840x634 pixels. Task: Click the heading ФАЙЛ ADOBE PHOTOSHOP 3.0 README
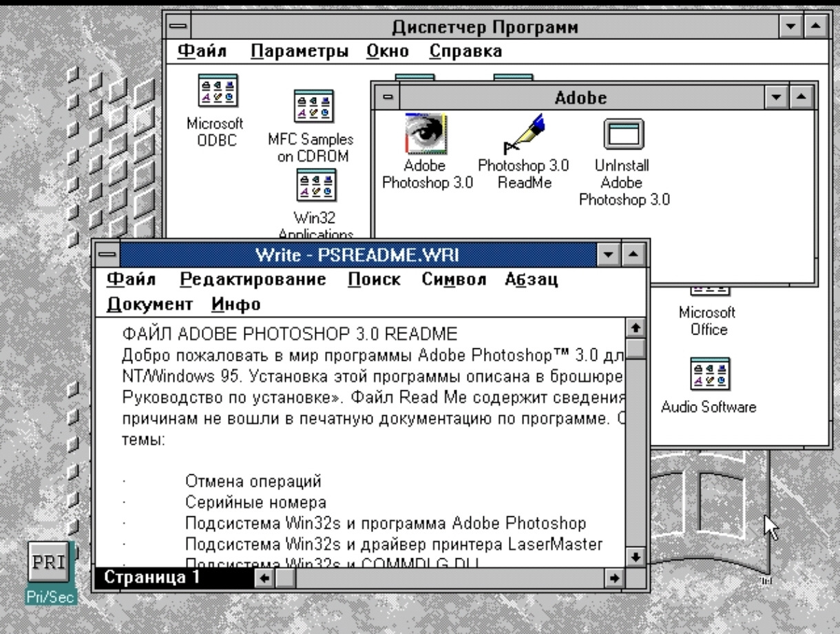coord(289,335)
